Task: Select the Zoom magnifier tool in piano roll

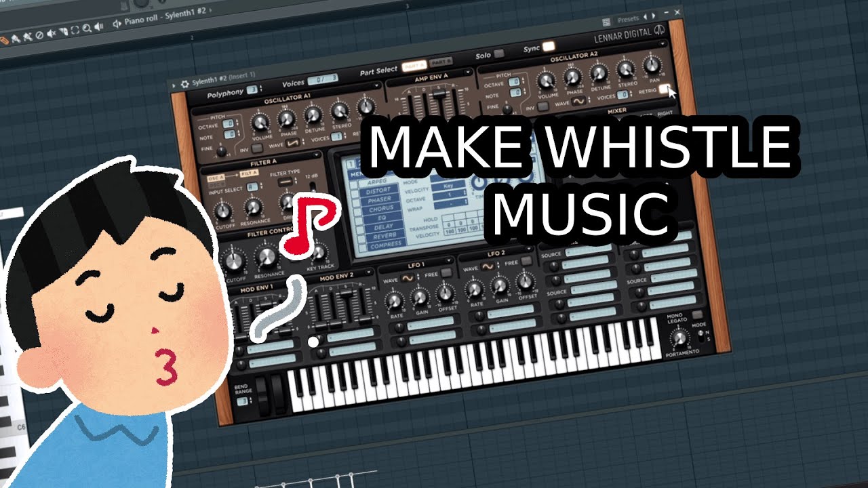Action: [87, 28]
